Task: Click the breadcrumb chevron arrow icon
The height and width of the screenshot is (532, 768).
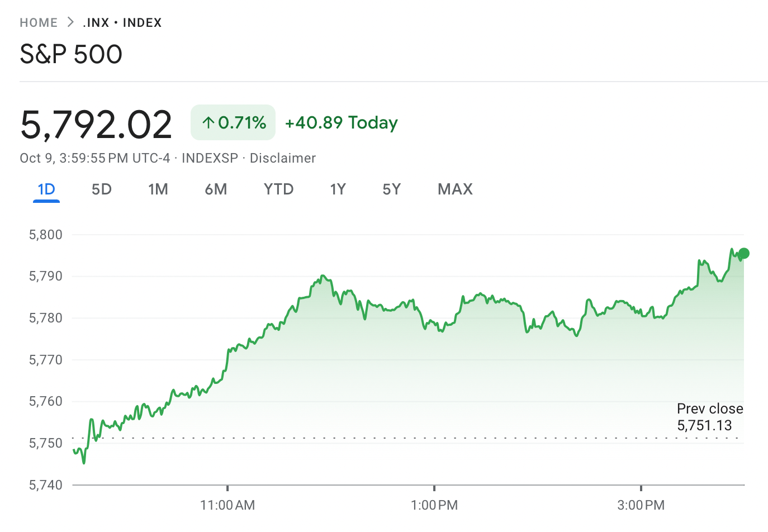Action: 70,22
